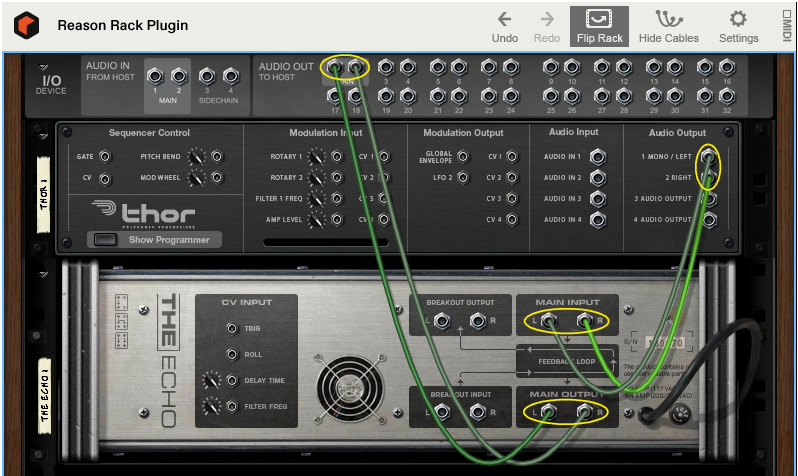Image resolution: width=798 pixels, height=476 pixels.
Task: Click the Pitch Bend trim knob
Action: tap(196, 157)
